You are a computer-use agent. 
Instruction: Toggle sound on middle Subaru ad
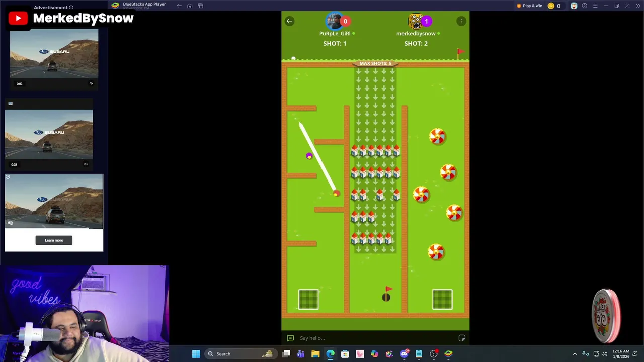click(x=86, y=164)
